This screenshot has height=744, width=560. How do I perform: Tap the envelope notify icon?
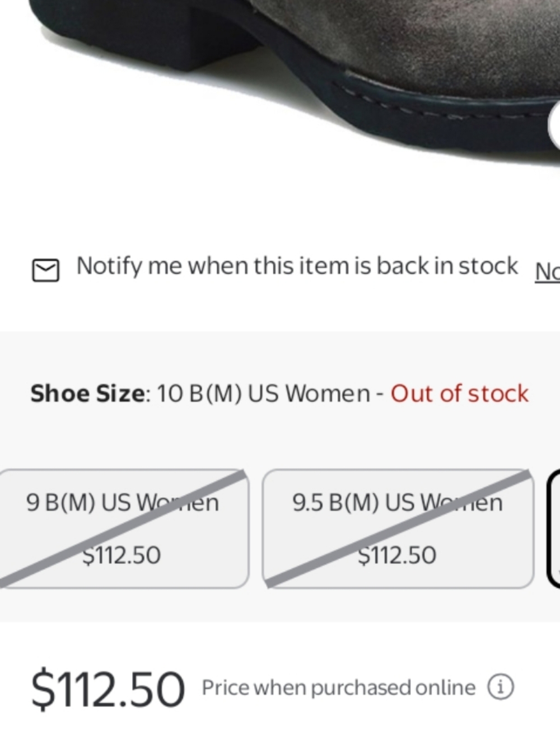click(x=45, y=269)
